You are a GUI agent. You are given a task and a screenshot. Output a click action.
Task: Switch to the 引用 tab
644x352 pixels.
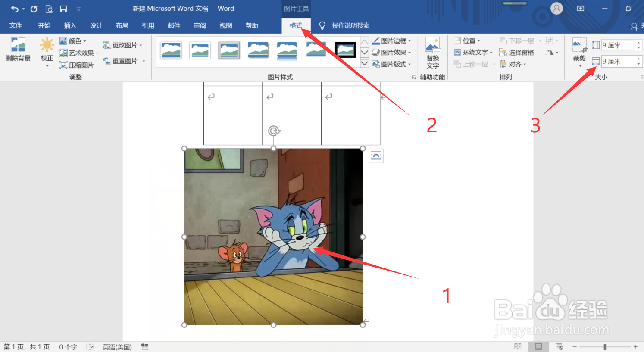click(148, 25)
